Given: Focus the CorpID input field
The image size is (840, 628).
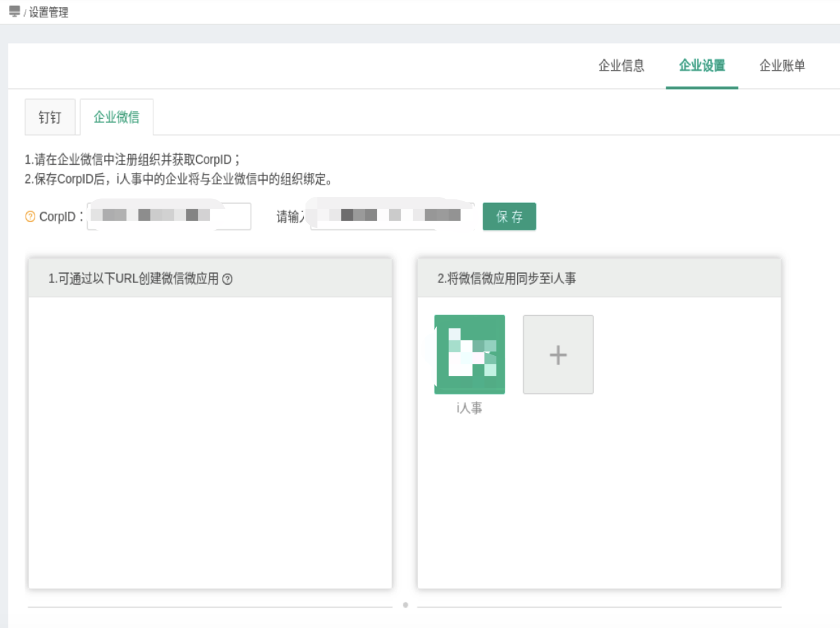Looking at the screenshot, I should tap(169, 216).
